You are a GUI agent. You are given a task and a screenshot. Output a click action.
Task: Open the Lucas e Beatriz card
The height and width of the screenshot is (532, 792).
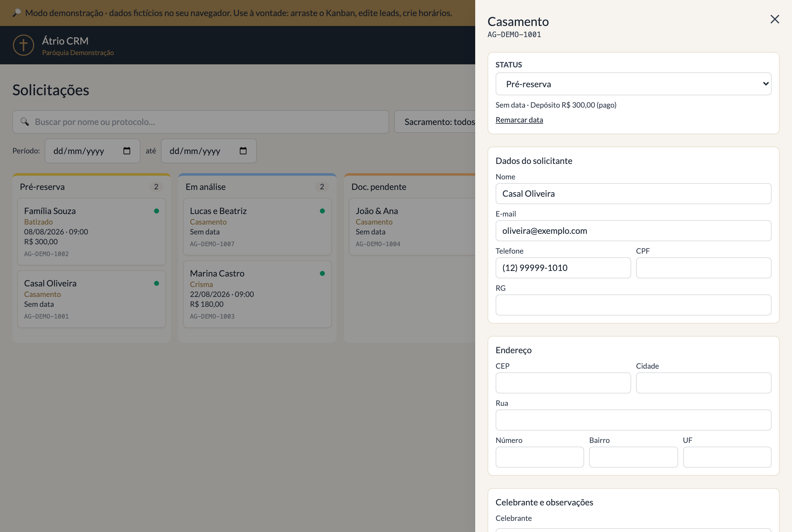coord(257,227)
